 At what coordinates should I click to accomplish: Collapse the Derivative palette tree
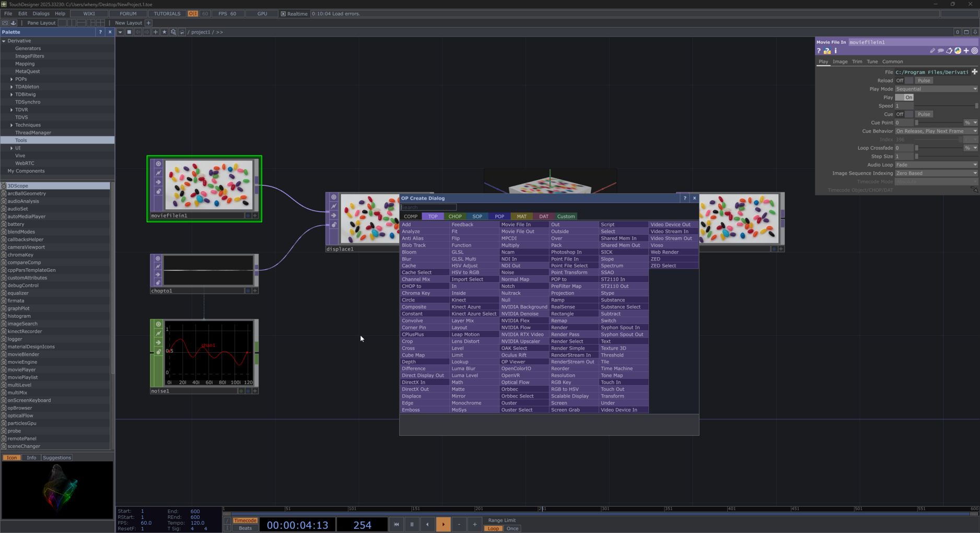(x=4, y=41)
